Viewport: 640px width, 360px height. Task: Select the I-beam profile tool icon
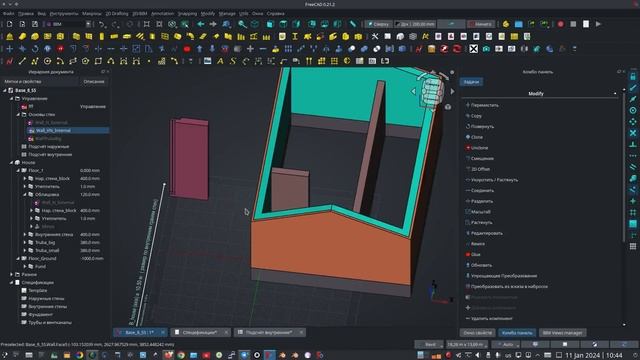pyautogui.click(x=295, y=36)
